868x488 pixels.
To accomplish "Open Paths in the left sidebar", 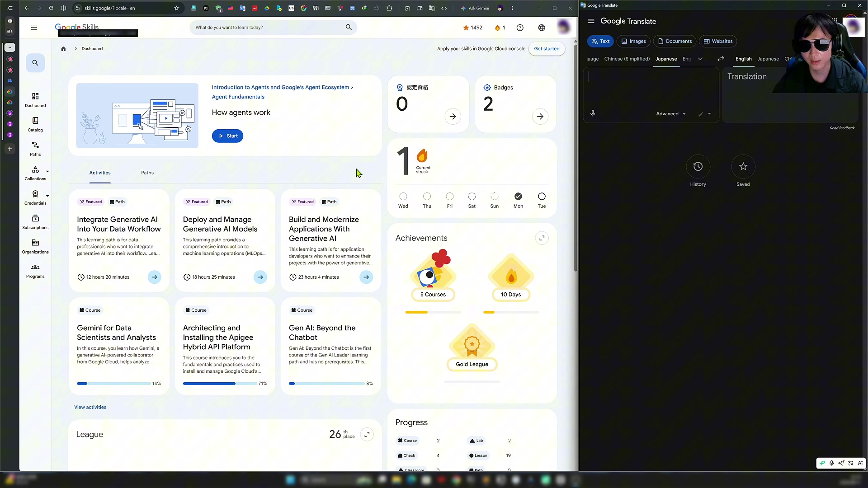I will coord(35,149).
